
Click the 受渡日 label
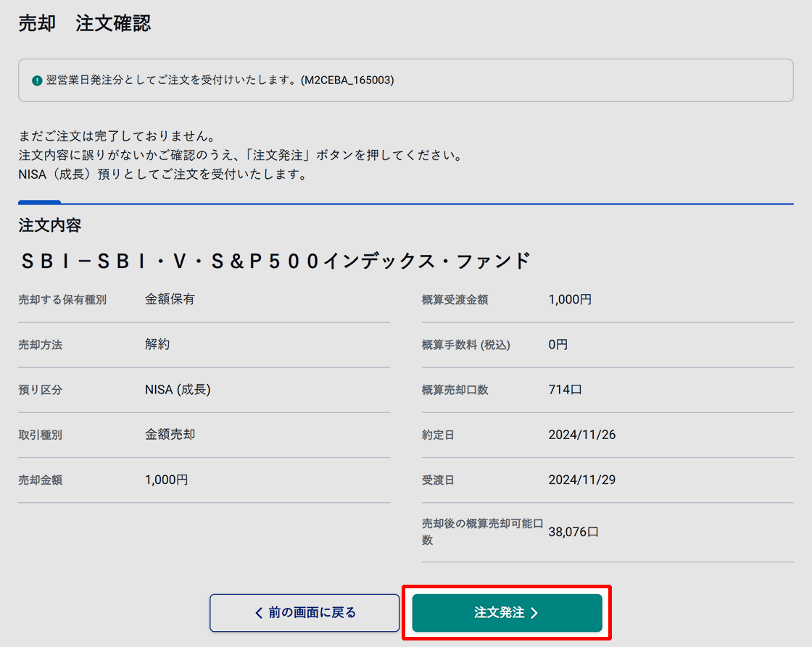[x=438, y=480]
